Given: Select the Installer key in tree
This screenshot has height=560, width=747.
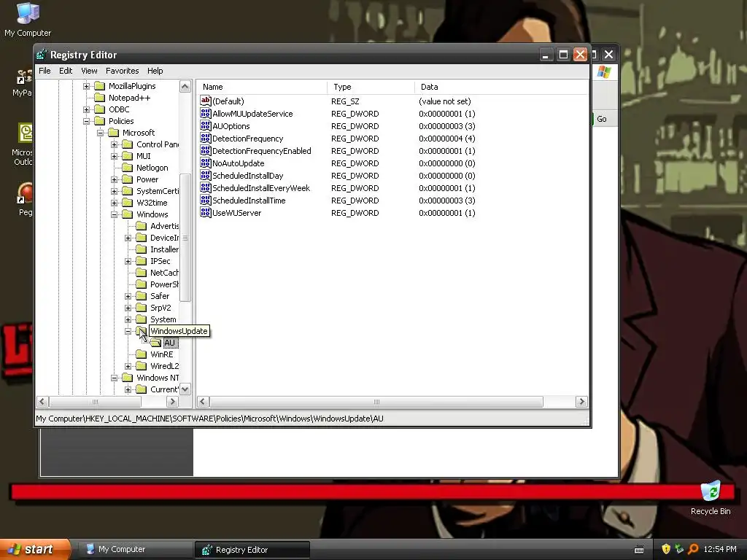Looking at the screenshot, I should click(164, 249).
